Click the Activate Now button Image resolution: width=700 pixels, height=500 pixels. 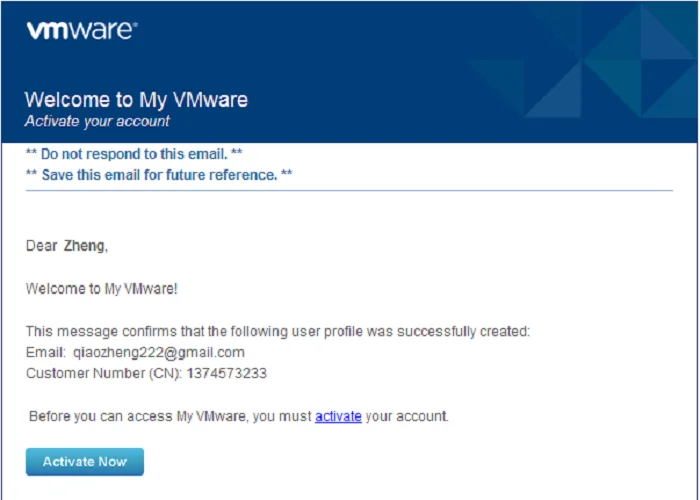coord(85,462)
